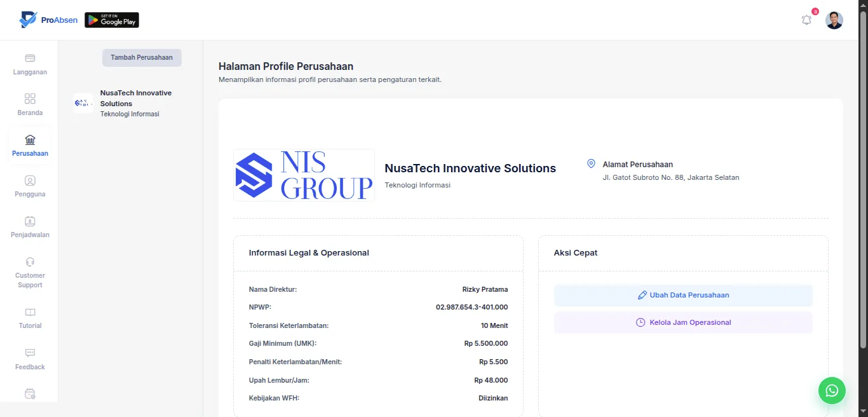Click the Rp 48.000 overtime value
Image resolution: width=868 pixels, height=417 pixels.
point(491,380)
